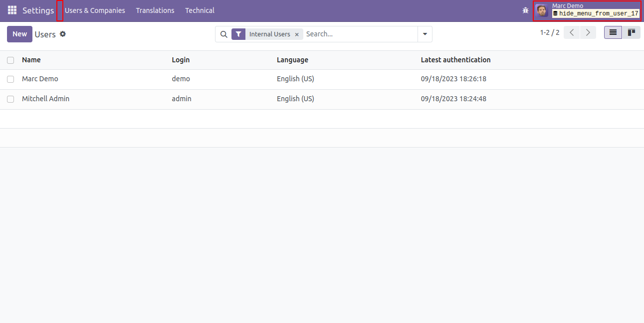644x323 pixels.
Task: Remove the Internal Users filter
Action: coord(297,34)
